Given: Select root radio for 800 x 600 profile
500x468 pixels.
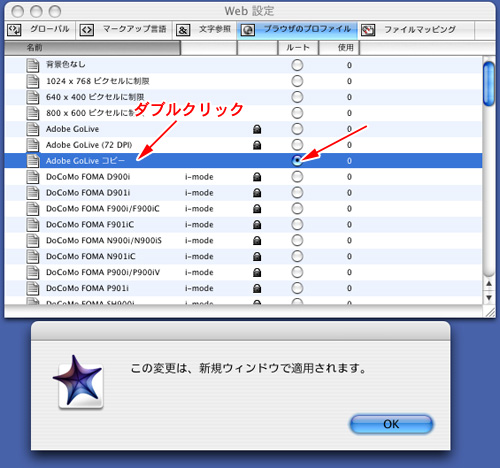Looking at the screenshot, I should pos(297,113).
